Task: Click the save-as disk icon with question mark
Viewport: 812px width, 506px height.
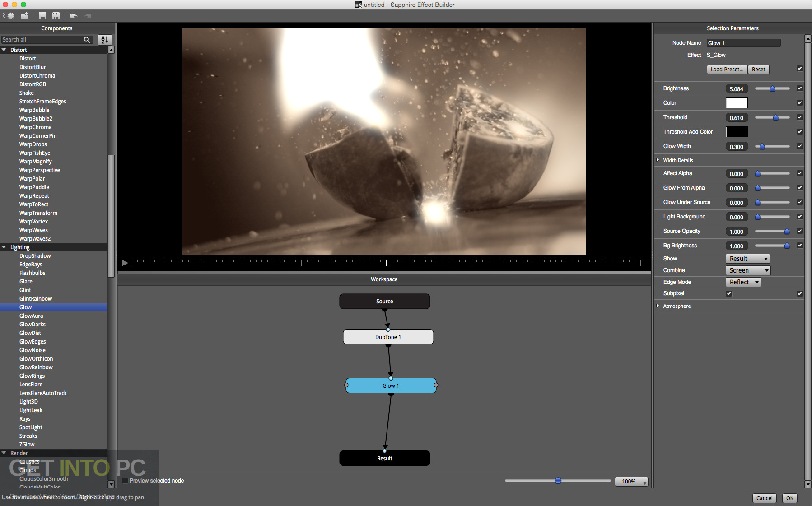Action: [x=56, y=16]
